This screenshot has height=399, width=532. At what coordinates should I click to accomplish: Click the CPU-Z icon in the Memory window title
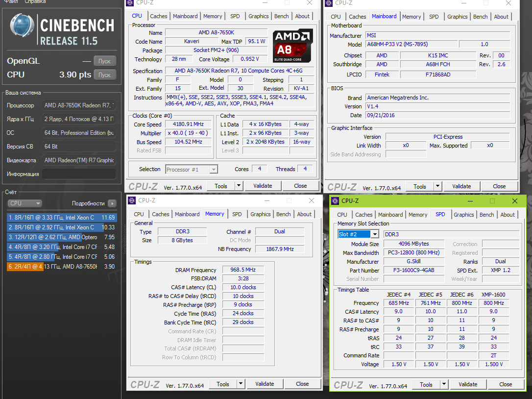[x=131, y=200]
